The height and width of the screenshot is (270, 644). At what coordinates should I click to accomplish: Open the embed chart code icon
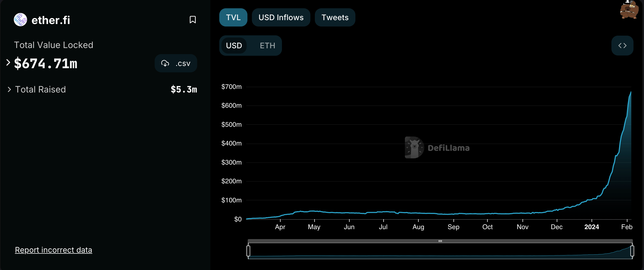tap(622, 46)
